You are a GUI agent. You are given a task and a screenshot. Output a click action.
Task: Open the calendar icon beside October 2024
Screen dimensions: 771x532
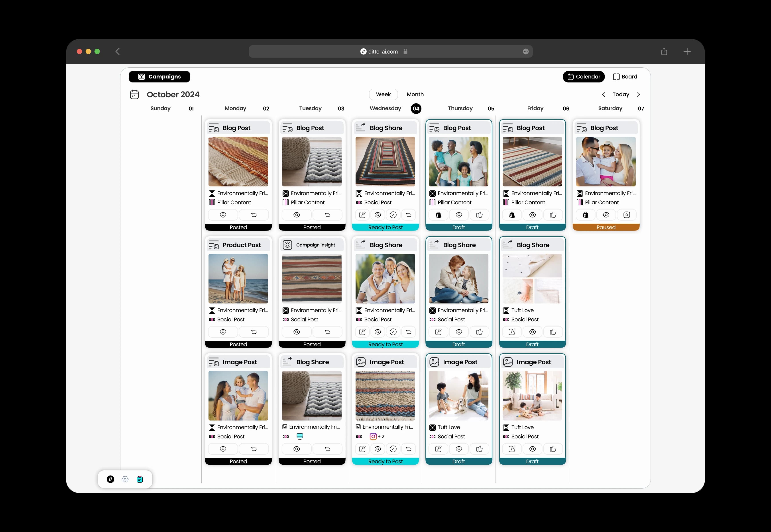pyautogui.click(x=134, y=94)
